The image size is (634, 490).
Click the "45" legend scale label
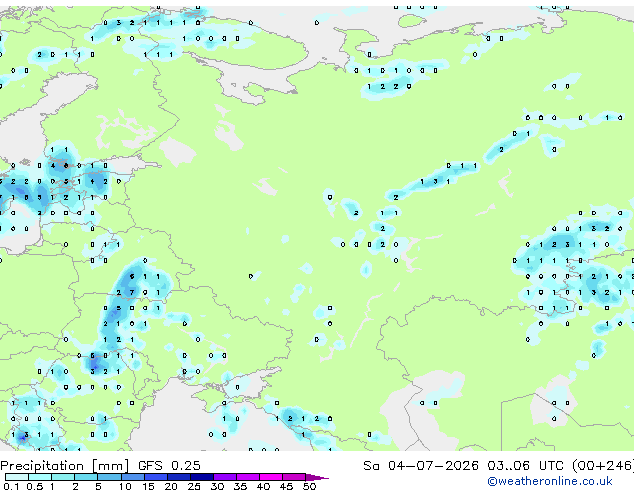[286, 486]
